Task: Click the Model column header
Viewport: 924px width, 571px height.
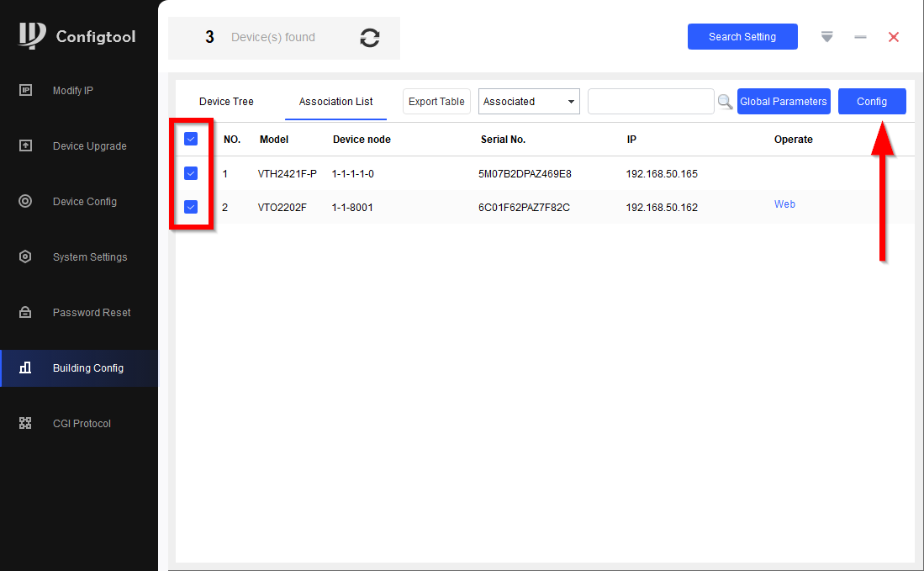Action: pyautogui.click(x=274, y=139)
